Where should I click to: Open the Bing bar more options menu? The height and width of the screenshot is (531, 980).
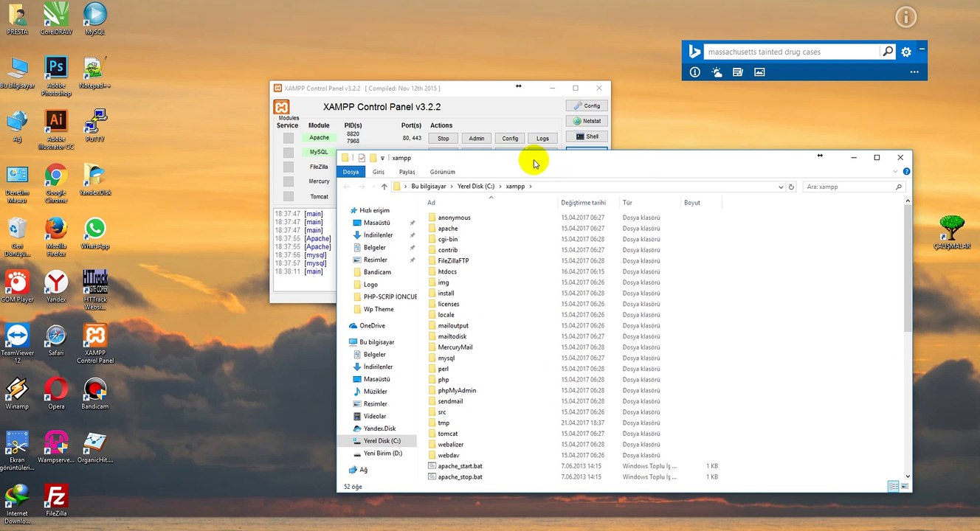[914, 72]
